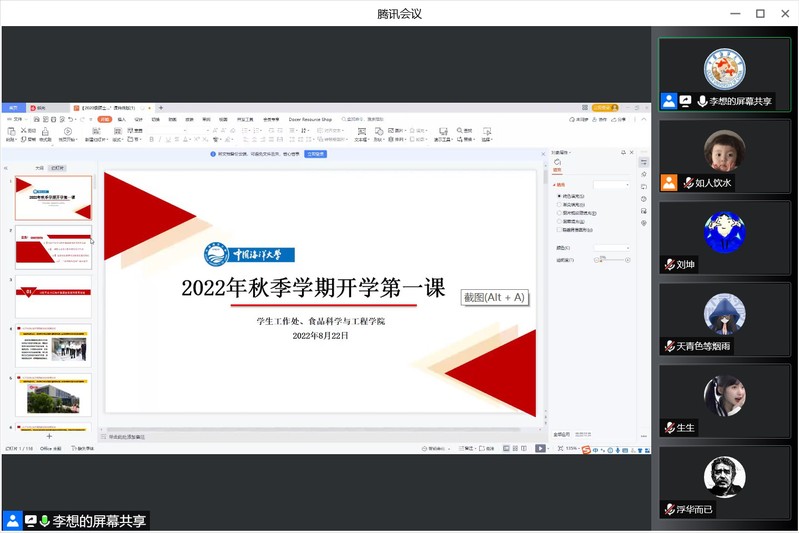Toggle bold formatting in the WPS ribbon
Image resolution: width=799 pixels, height=533 pixels.
(x=151, y=139)
